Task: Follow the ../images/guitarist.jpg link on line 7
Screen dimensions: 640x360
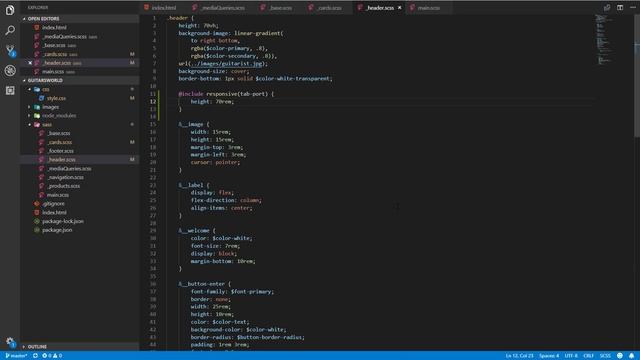Action: (227, 64)
